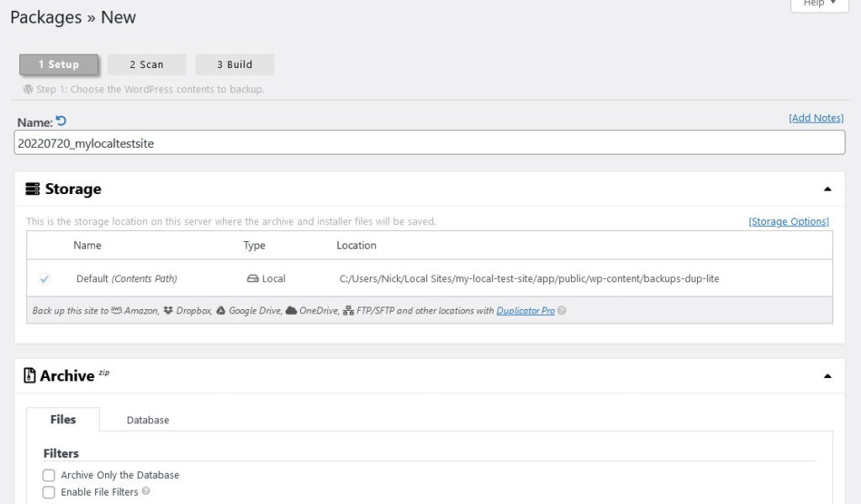Tick the Enable File Filters checkbox
Screen dimensions: 861x504
[49, 492]
